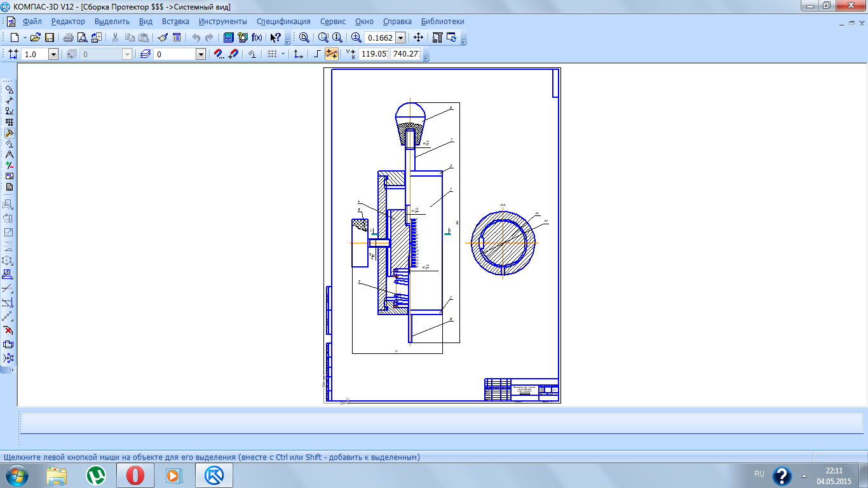This screenshot has width=868, height=488.
Task: Click the Print icon in the toolbar
Action: (x=69, y=37)
